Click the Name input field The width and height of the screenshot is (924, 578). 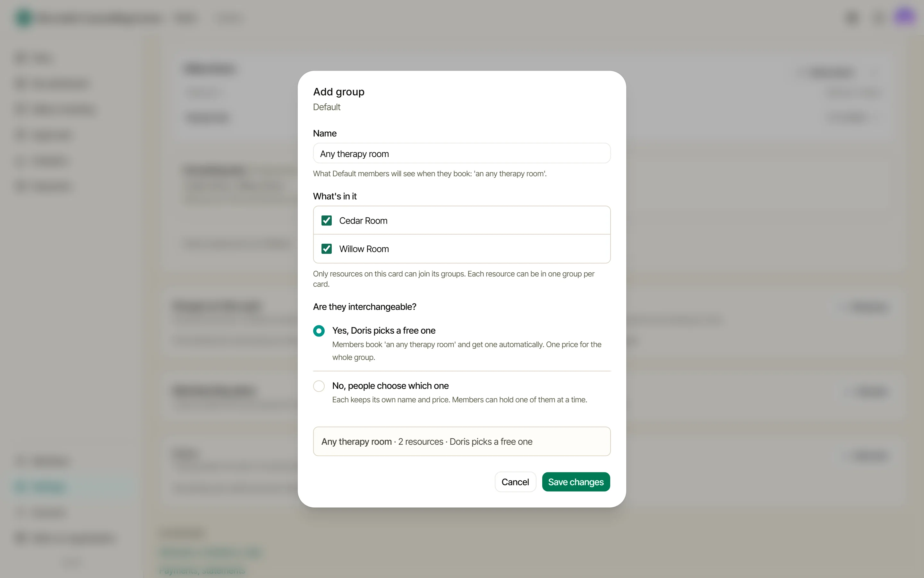click(x=462, y=153)
